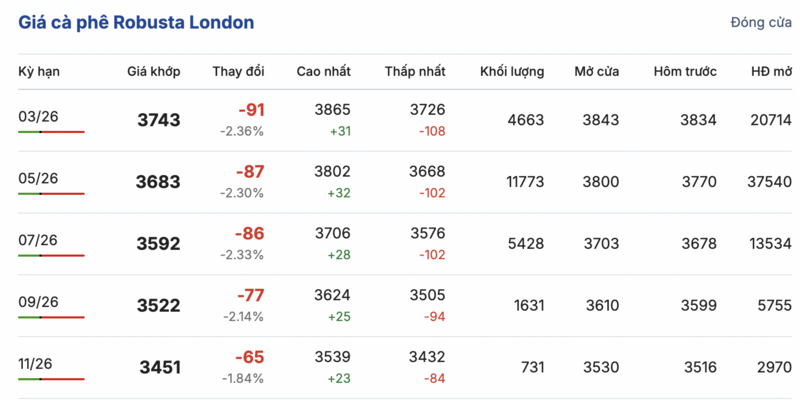Screen dimensions: 800x400
Task: Click the "Hôm trước" column header
Action: point(685,71)
